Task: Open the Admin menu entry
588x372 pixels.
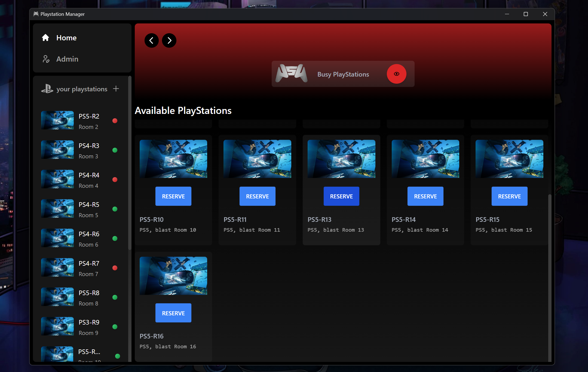Action: 67,59
